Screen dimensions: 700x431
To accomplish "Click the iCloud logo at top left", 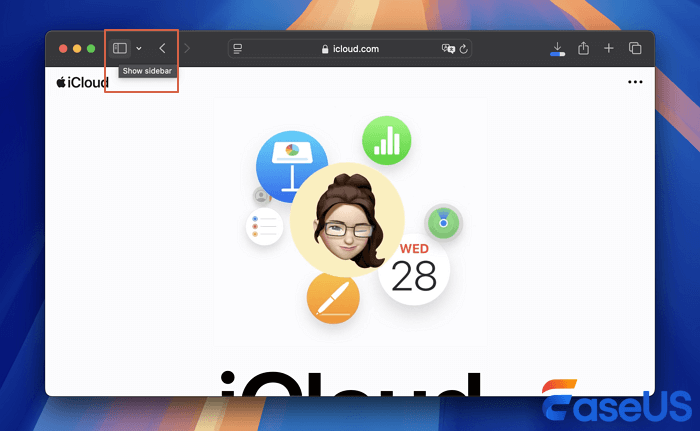I will 83,83.
